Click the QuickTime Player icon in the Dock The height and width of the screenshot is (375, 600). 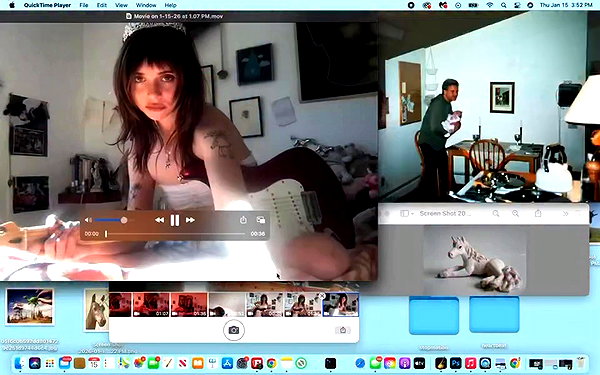485,363
